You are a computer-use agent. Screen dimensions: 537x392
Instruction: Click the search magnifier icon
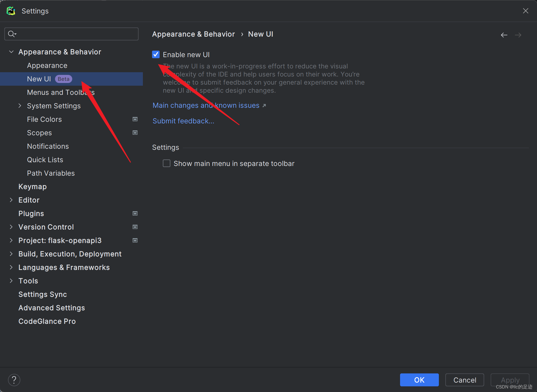coord(12,34)
